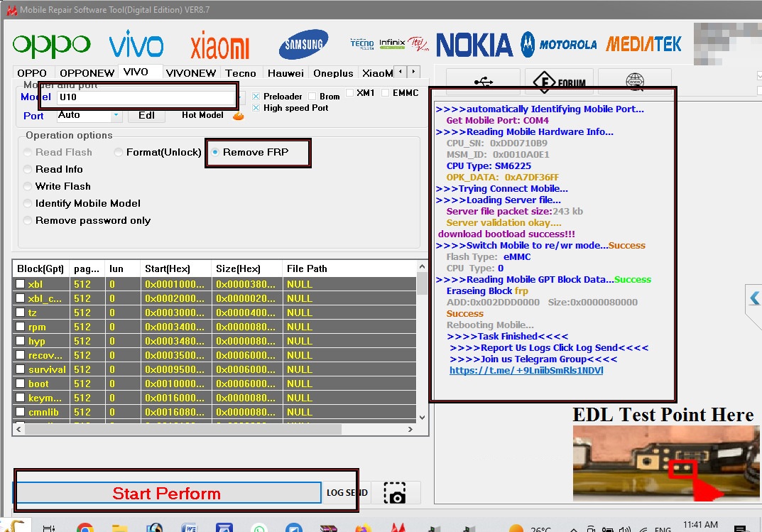Click the Motorola brand logo
Image resolution: width=762 pixels, height=532 pixels.
[x=558, y=45]
